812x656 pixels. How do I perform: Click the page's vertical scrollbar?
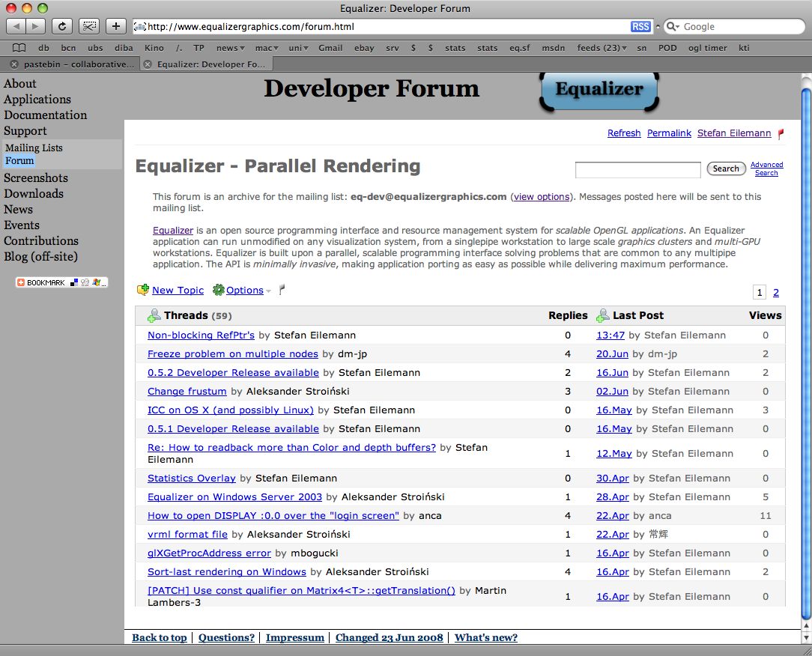coord(806,337)
